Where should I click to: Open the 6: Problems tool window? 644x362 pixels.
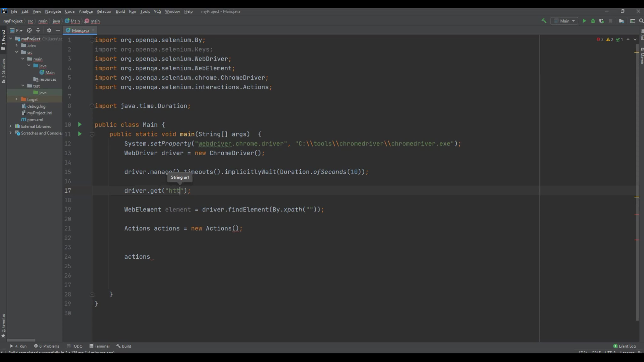(47, 346)
